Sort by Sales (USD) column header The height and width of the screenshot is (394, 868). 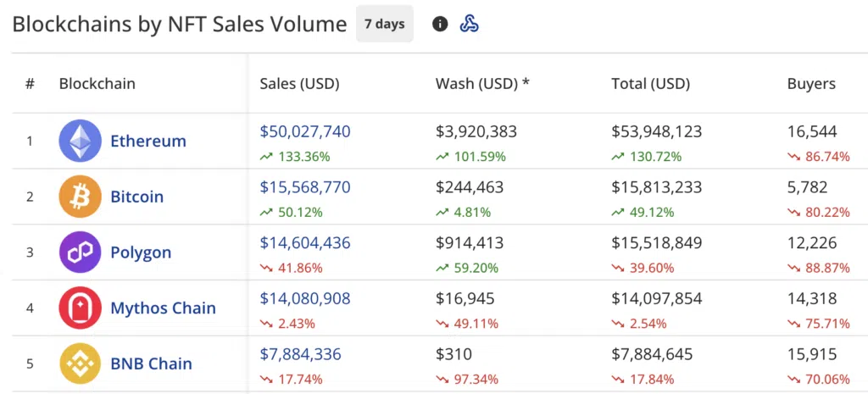299,84
